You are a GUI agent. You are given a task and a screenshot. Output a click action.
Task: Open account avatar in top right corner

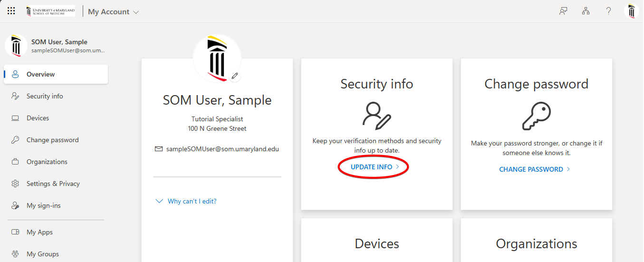coord(631,11)
